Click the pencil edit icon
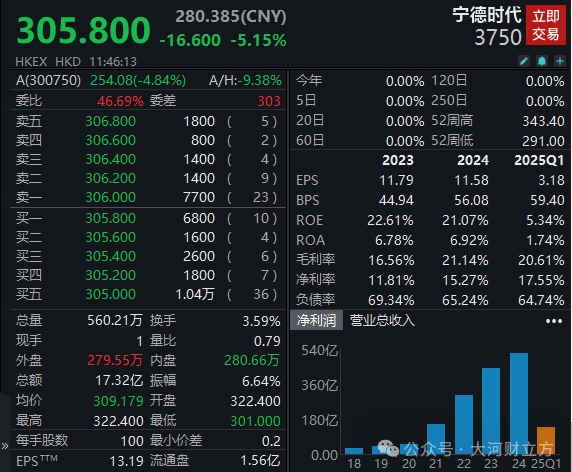Image resolution: width=572 pixels, height=472 pixels. (524, 61)
